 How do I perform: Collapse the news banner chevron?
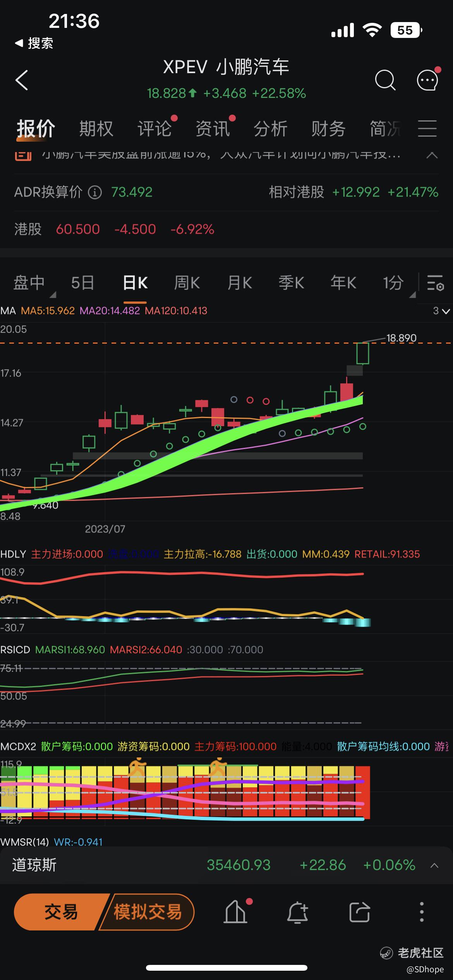[x=432, y=155]
